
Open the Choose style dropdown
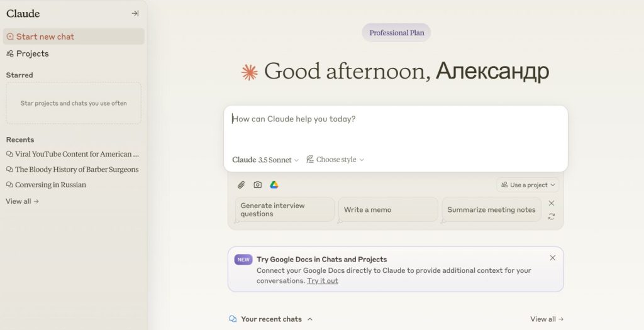click(335, 160)
